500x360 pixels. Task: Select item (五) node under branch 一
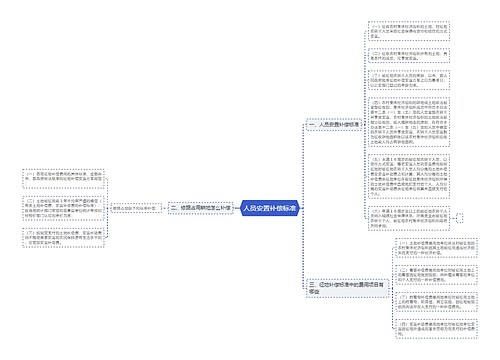[x=409, y=176]
